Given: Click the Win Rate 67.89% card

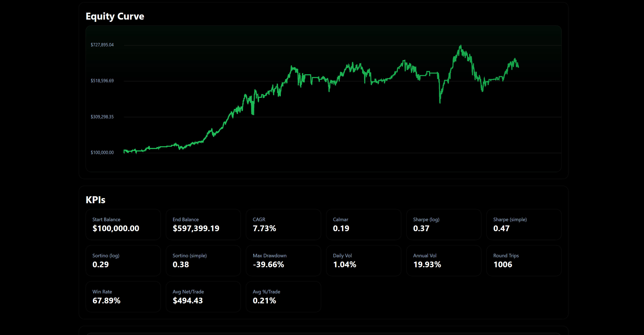Looking at the screenshot, I should tap(123, 296).
